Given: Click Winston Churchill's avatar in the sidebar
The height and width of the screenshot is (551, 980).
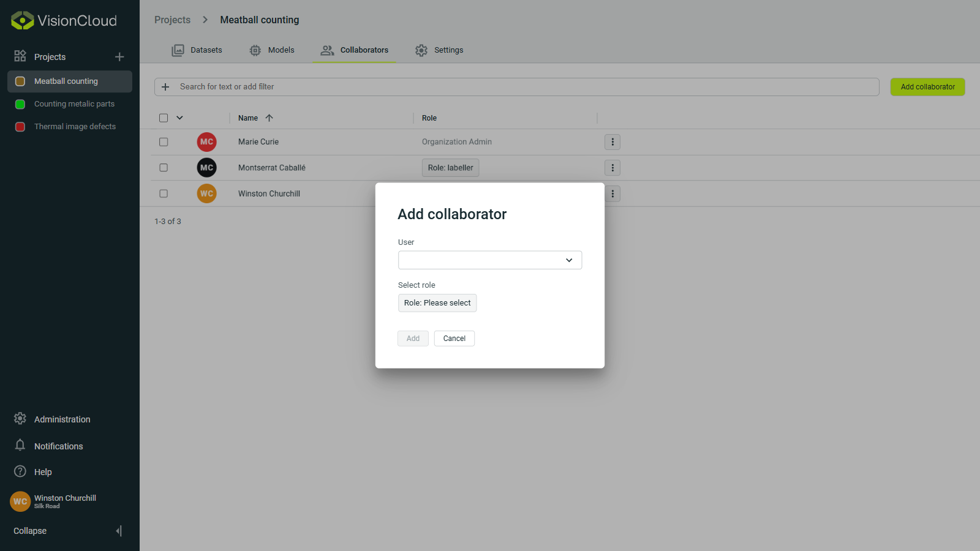Looking at the screenshot, I should [x=20, y=501].
